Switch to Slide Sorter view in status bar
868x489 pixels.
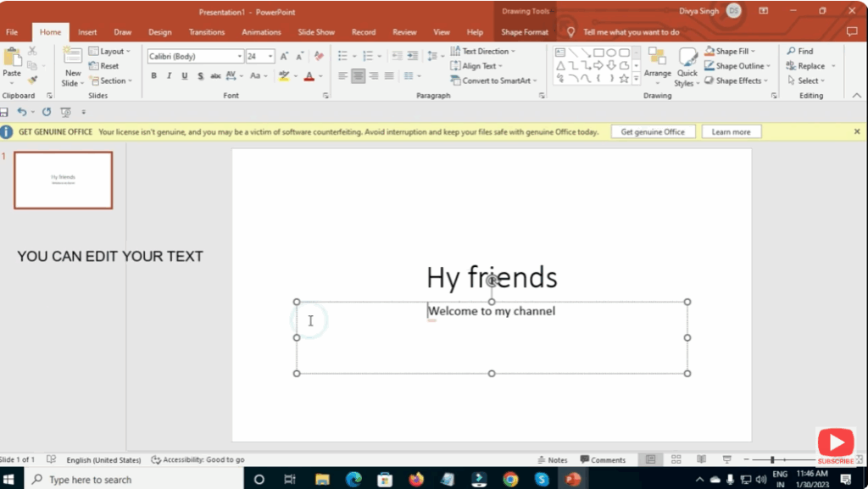[676, 458]
